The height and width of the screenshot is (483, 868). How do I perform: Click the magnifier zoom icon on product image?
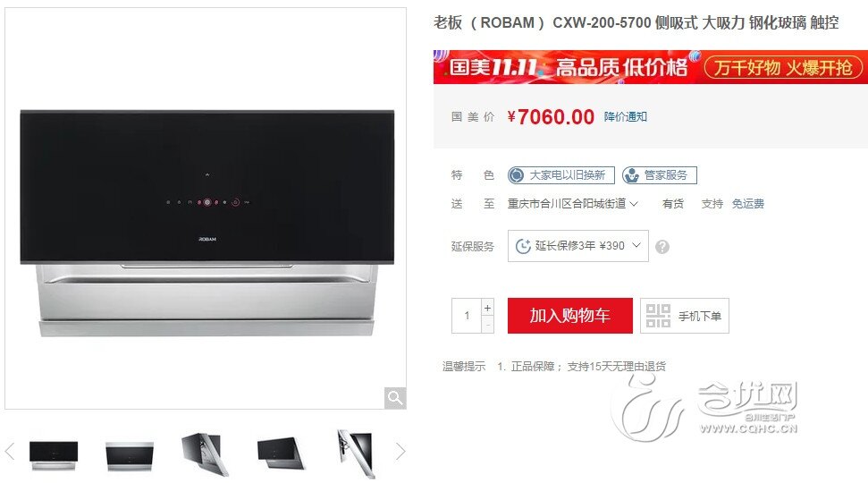(x=395, y=398)
